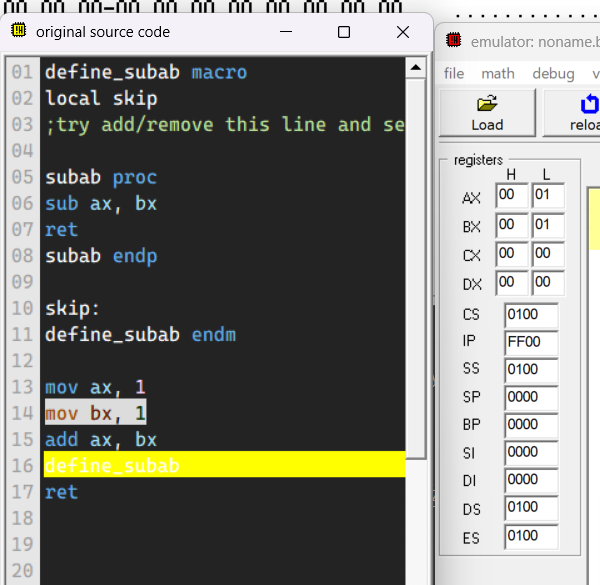Click the DS register field
Viewport: 600px width, 585px height.
[x=531, y=508]
